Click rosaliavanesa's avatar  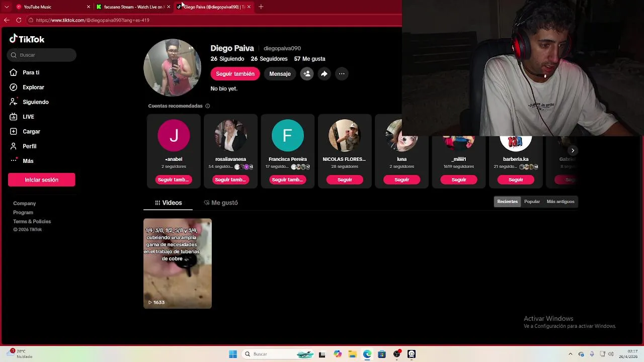[x=230, y=135]
